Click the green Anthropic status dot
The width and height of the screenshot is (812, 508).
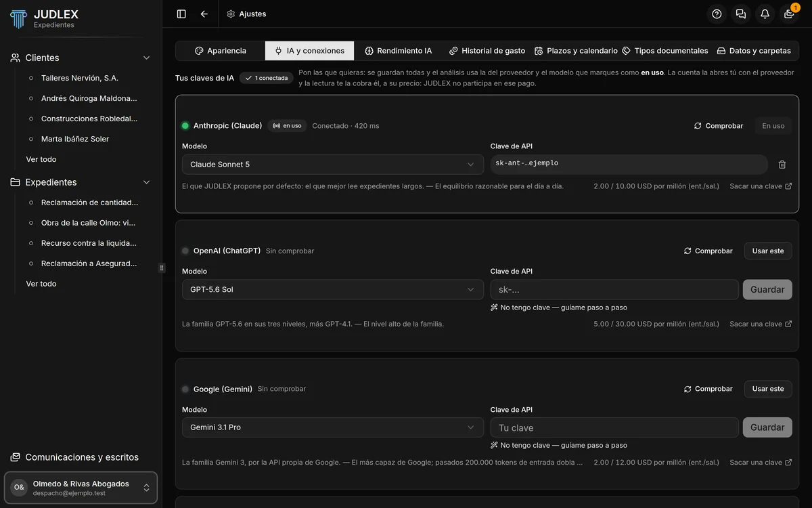(x=185, y=126)
